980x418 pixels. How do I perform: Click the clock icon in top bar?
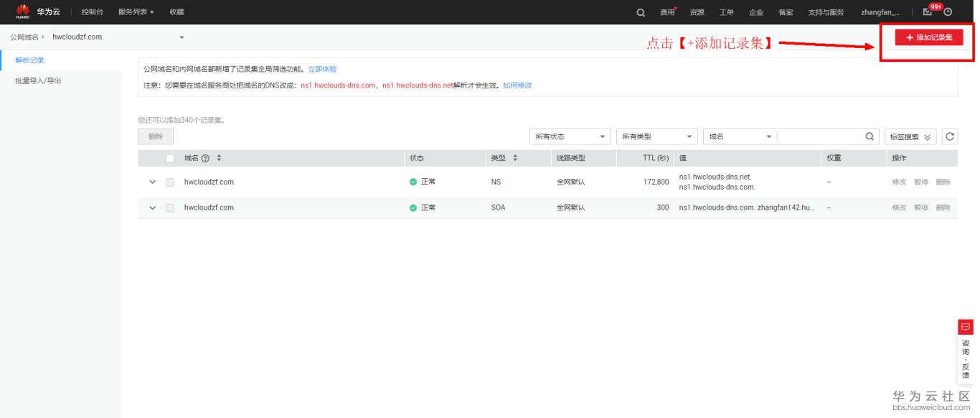coord(948,12)
